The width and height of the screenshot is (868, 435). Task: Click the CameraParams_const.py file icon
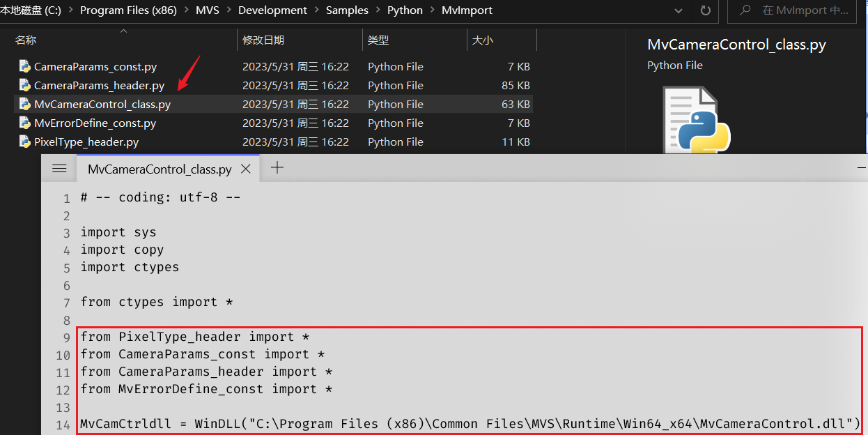point(25,67)
